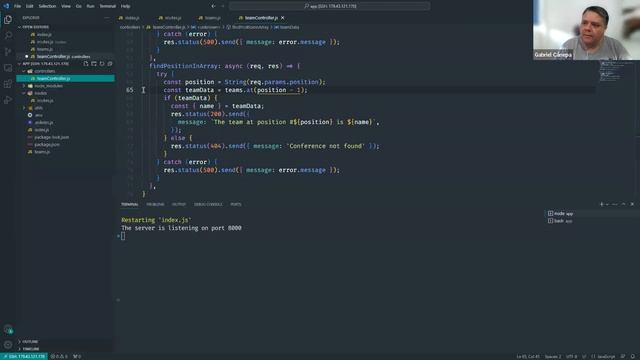Click the forwarded ports indicator in status bar

(77, 356)
